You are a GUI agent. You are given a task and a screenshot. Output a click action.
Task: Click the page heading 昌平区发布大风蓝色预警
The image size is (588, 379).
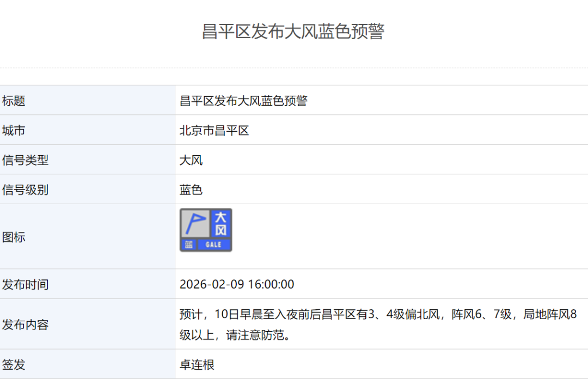tap(293, 31)
